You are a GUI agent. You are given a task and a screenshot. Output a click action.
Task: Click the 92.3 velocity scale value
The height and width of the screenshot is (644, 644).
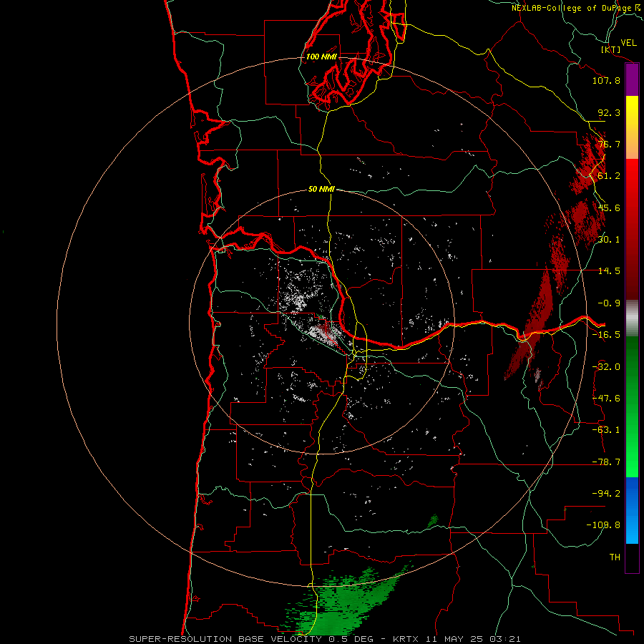[609, 112]
